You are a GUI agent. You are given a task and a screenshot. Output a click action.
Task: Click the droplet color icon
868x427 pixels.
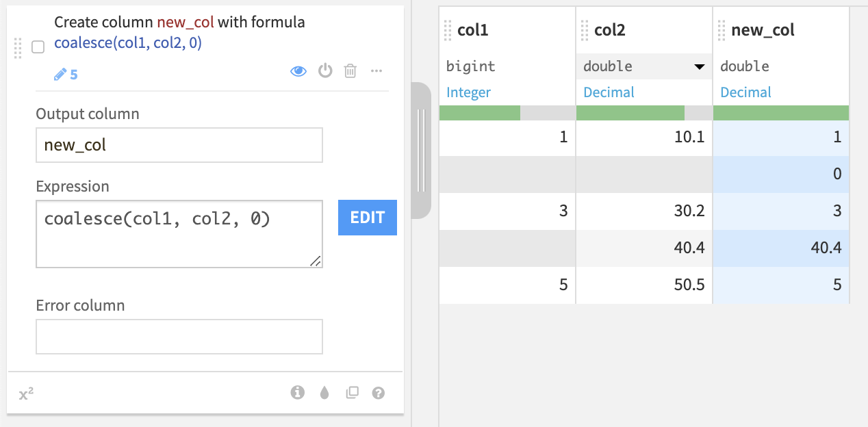coord(324,393)
